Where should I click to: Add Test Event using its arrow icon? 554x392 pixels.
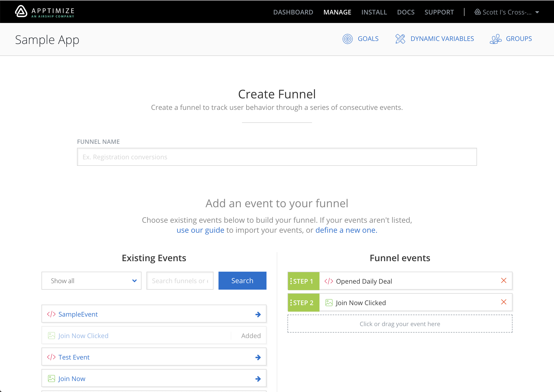[258, 357]
